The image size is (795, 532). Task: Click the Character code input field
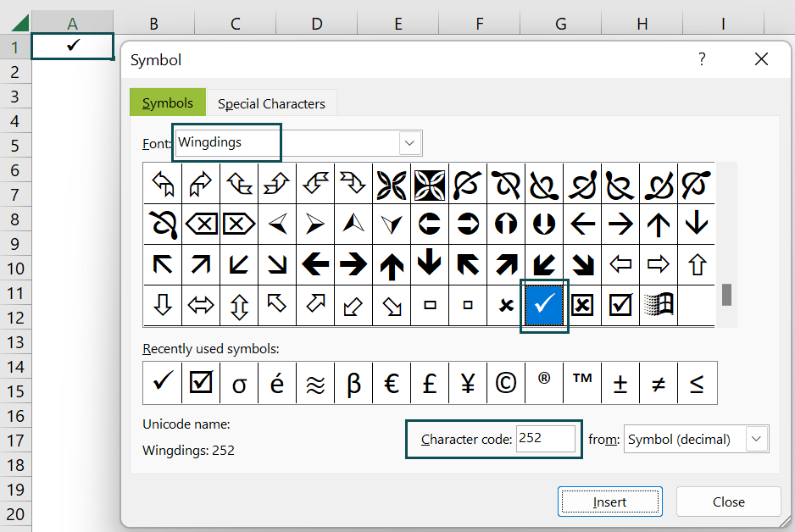point(546,438)
